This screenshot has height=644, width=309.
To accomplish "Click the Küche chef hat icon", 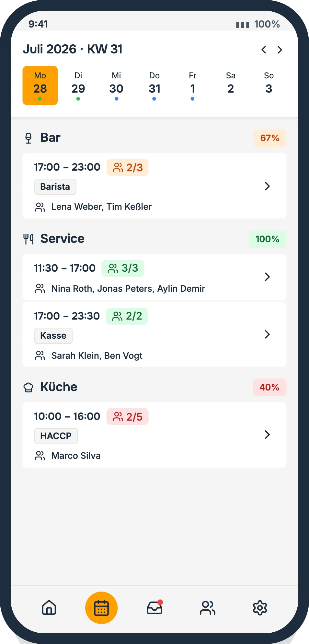I will (29, 387).
